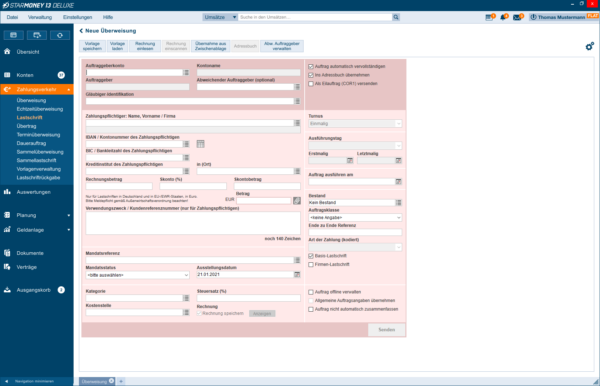Click into the Verwendungszweck text area
The height and width of the screenshot is (386, 600).
coord(193,223)
